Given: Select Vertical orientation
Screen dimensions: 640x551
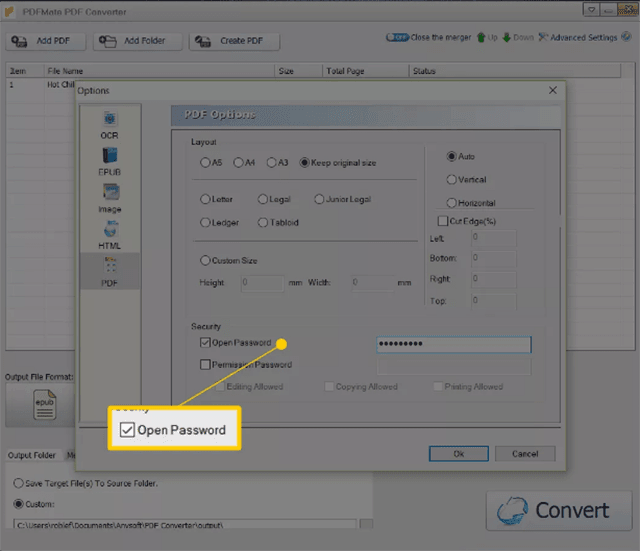Looking at the screenshot, I should 466,180.
